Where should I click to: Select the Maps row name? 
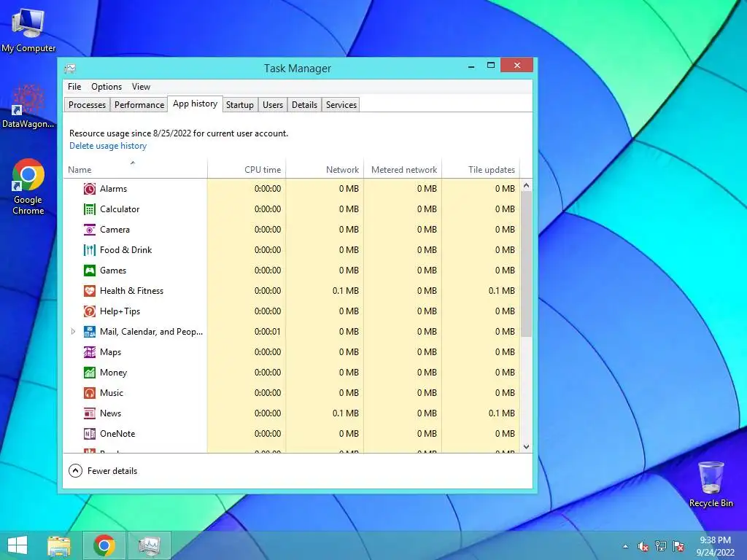[x=111, y=352]
